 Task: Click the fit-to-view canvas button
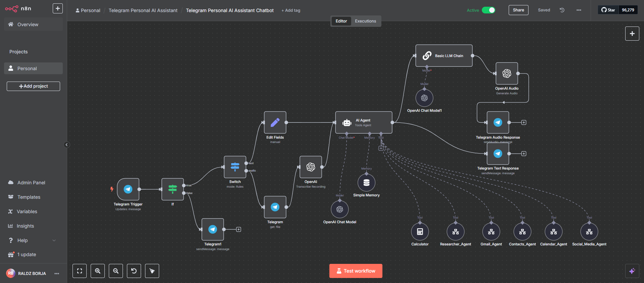(80, 271)
